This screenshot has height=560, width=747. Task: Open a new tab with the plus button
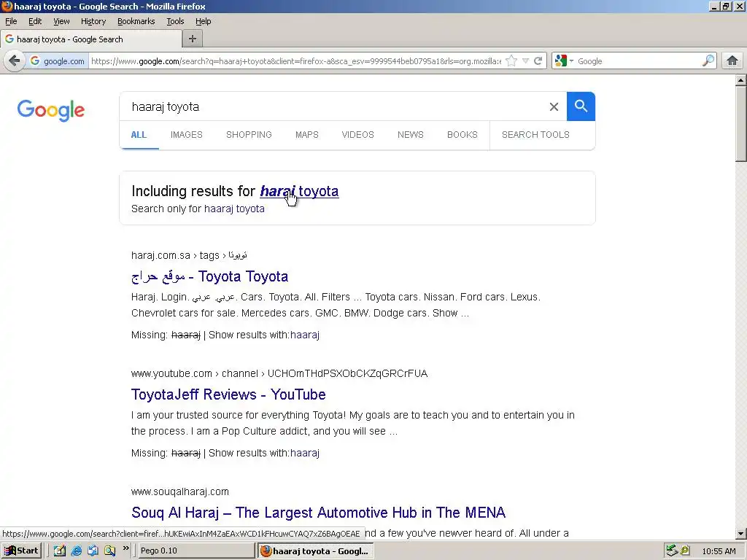coord(193,39)
